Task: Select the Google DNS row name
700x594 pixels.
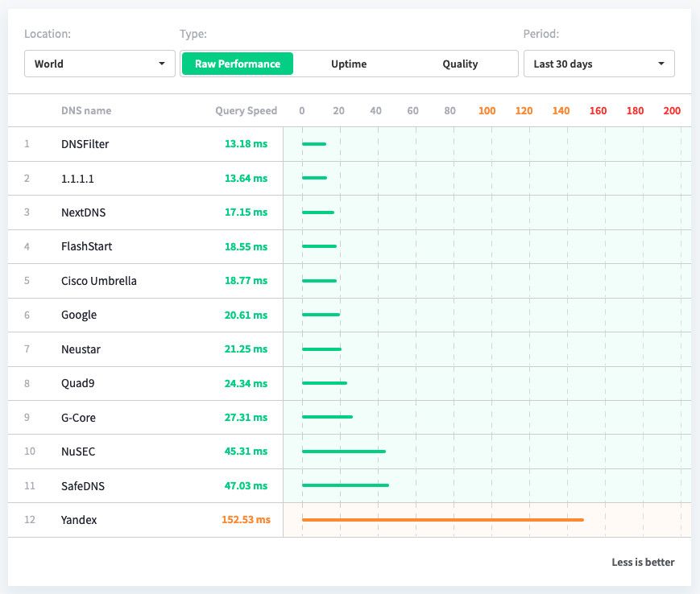Action: [x=79, y=315]
